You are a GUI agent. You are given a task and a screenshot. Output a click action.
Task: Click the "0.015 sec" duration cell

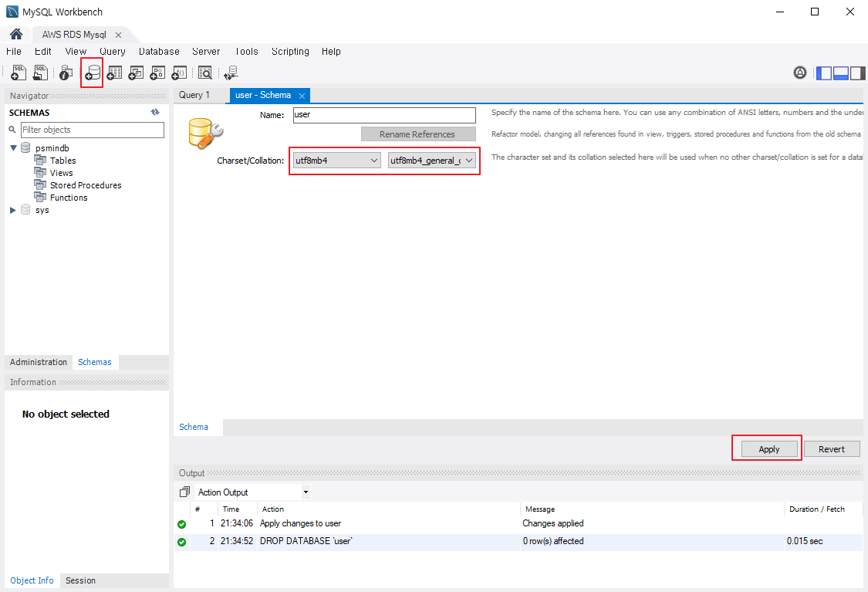tap(805, 541)
